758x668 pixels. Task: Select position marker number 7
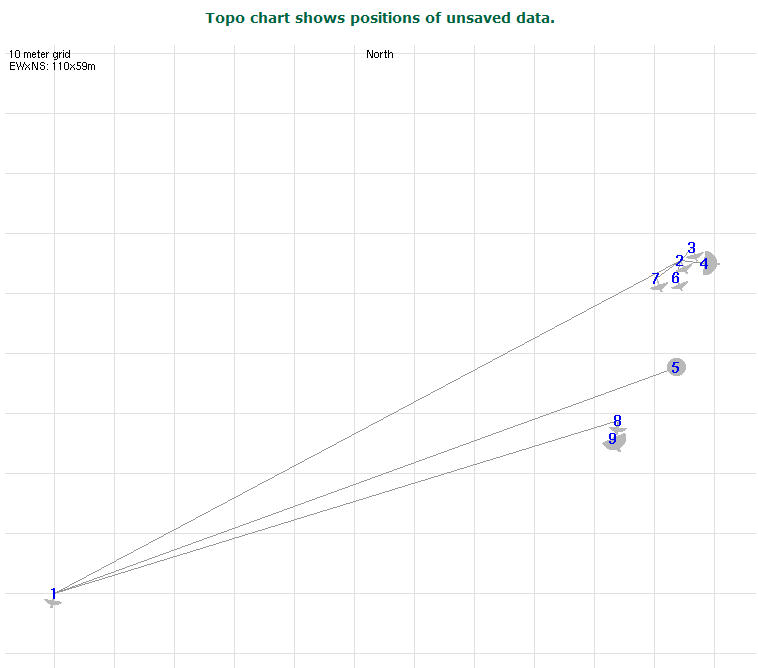pyautogui.click(x=655, y=279)
